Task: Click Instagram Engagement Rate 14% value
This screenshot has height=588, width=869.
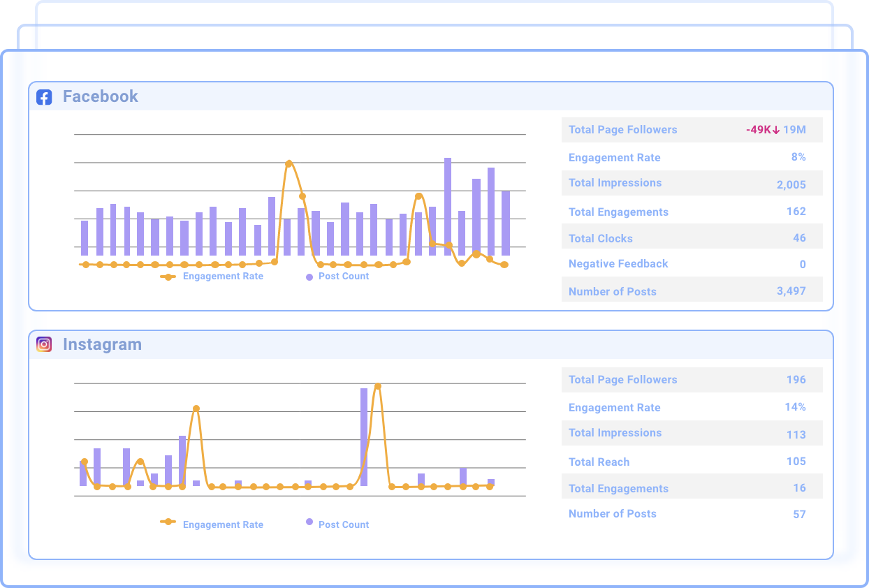Action: pyautogui.click(x=795, y=407)
